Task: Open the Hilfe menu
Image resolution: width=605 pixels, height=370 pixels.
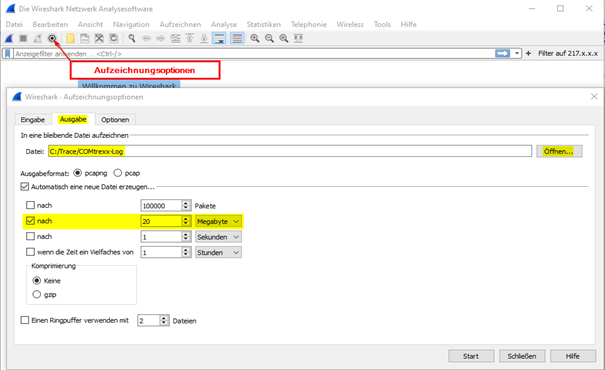Action: [x=408, y=24]
